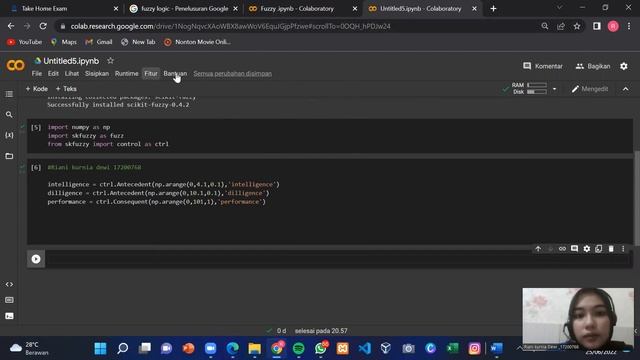640x360 pixels.
Task: Open Spotify from taskbar
Action: tap(299, 349)
